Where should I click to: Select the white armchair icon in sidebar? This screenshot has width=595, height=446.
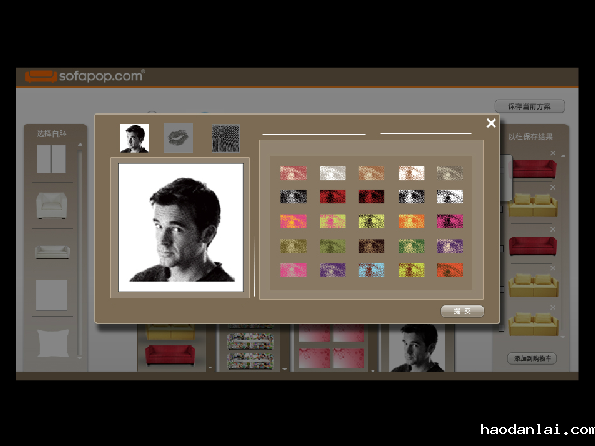[52, 205]
